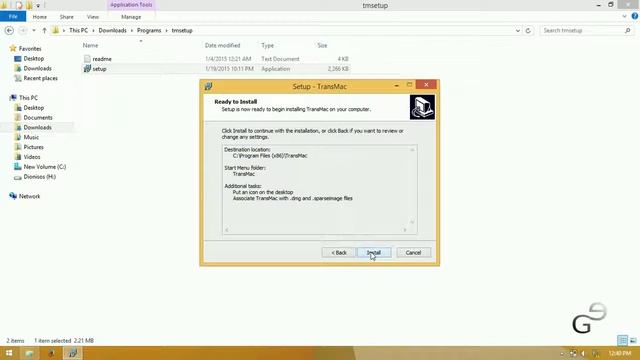Refresh the current folder view
The image size is (640, 360).
click(528, 31)
